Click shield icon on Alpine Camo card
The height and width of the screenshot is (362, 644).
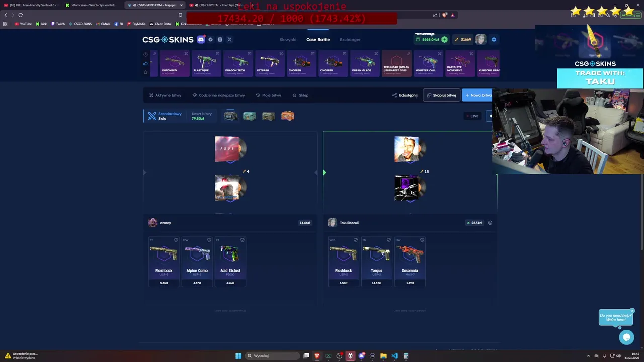tap(209, 240)
